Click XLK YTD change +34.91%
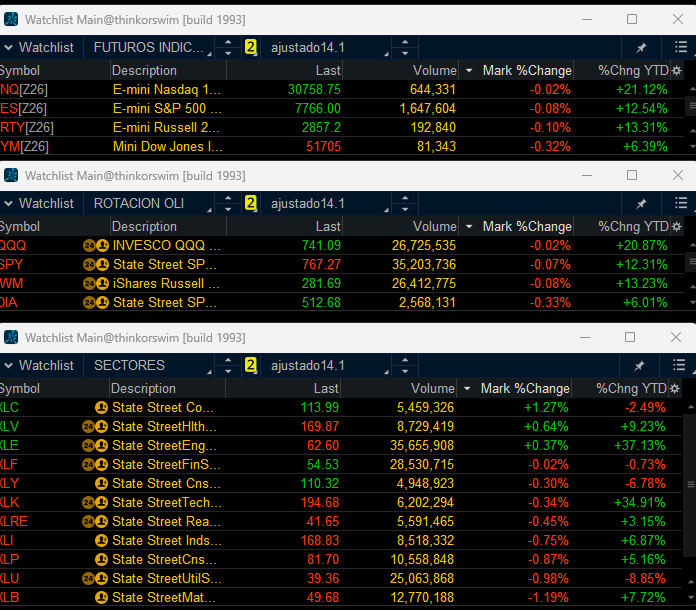This screenshot has height=610, width=696. [640, 503]
